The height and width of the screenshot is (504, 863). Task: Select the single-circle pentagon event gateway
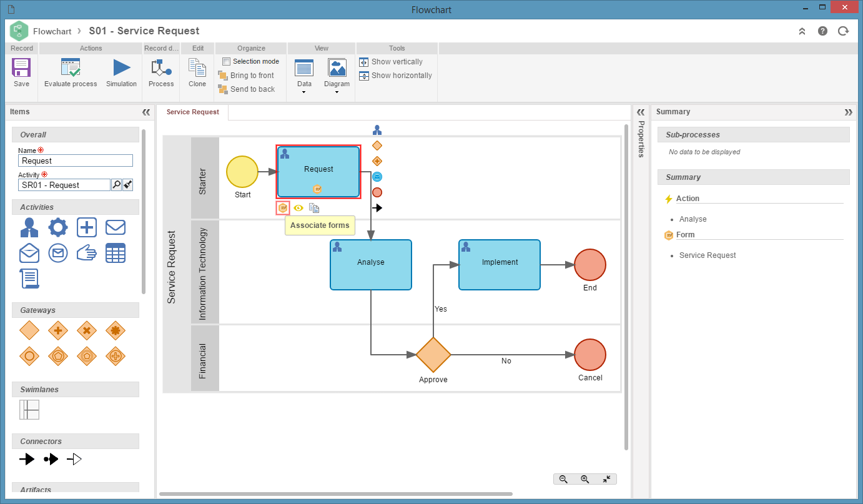click(x=58, y=356)
